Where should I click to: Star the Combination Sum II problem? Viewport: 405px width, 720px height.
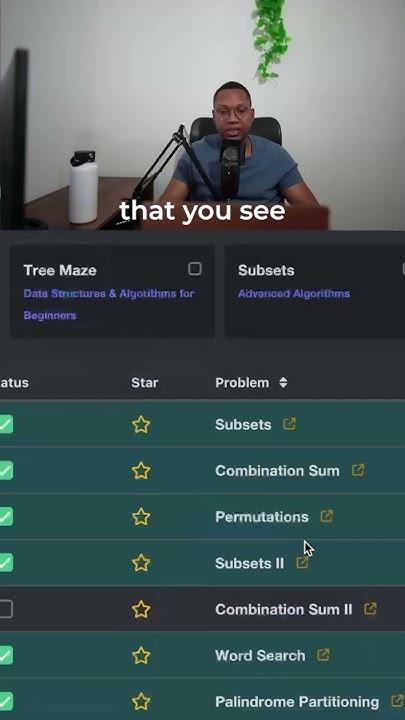pyautogui.click(x=141, y=609)
